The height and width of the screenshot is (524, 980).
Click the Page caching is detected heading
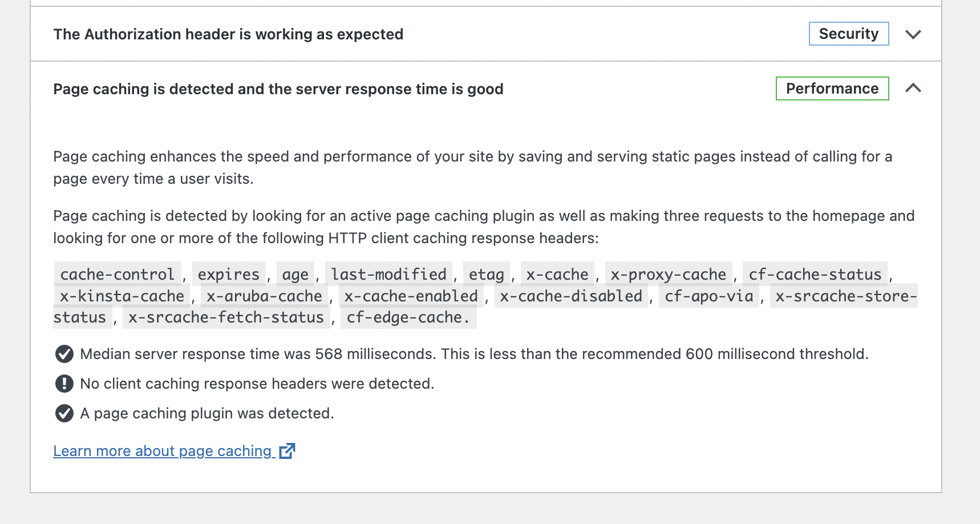pos(278,89)
